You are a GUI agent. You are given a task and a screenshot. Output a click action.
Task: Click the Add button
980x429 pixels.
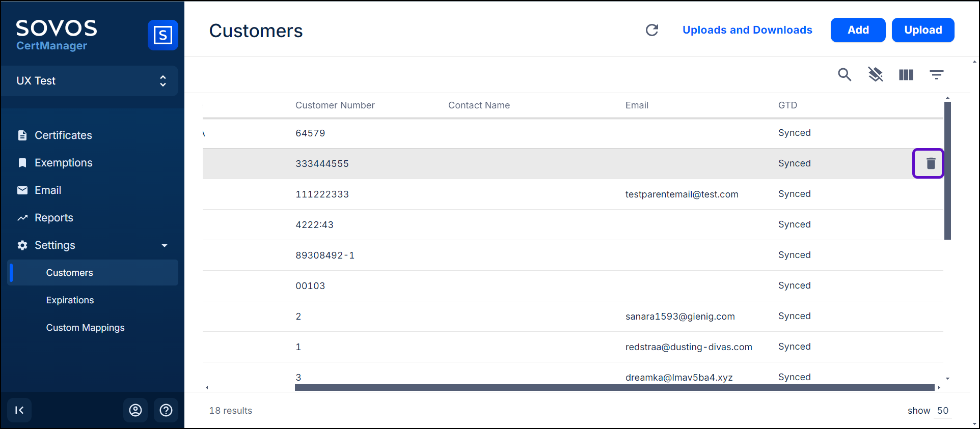pyautogui.click(x=858, y=30)
